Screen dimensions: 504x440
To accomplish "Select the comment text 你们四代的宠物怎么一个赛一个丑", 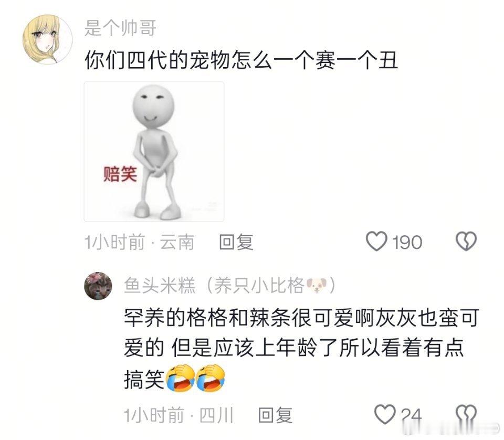I will 241,60.
